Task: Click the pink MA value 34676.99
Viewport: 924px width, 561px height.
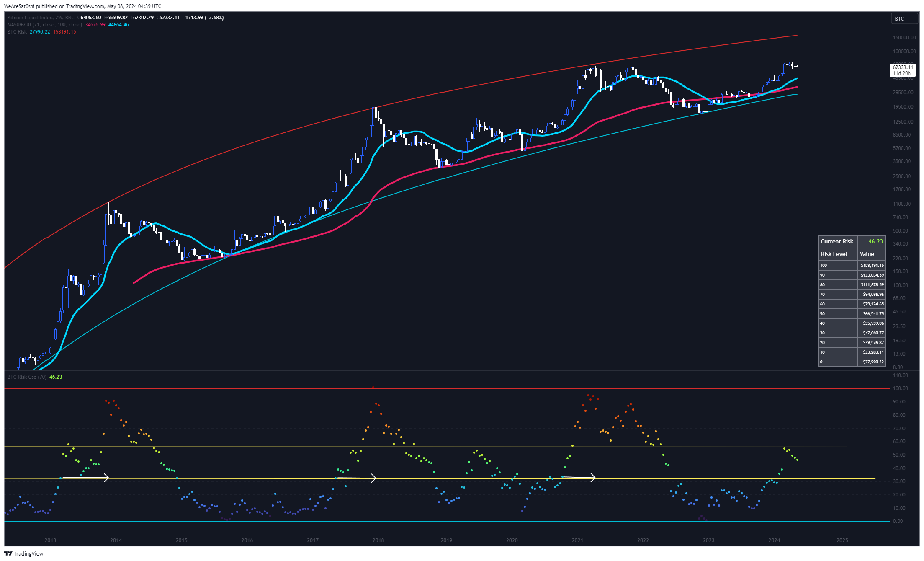Action: 95,25
